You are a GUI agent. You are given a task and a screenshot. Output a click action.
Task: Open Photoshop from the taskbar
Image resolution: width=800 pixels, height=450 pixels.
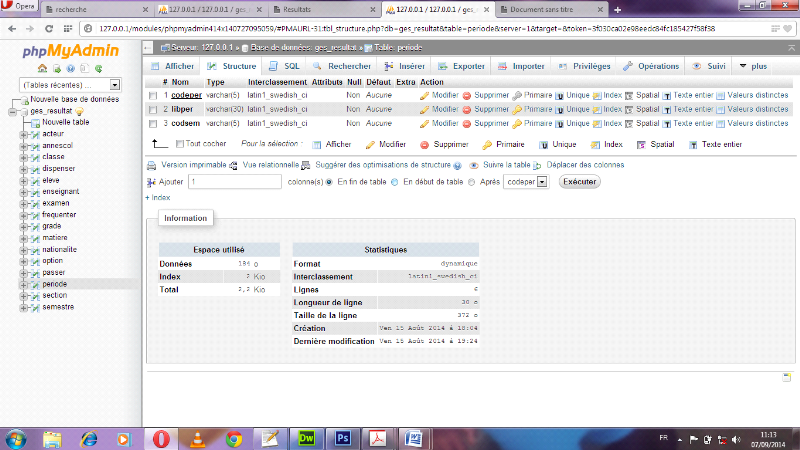click(342, 439)
